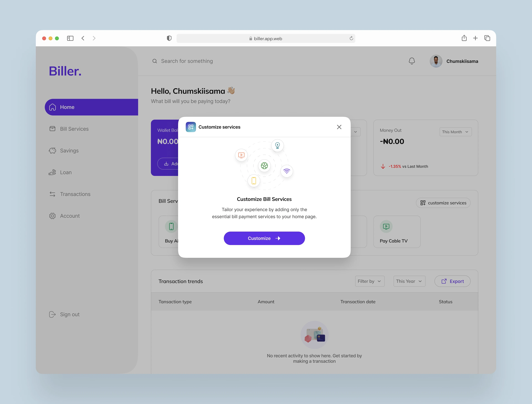
Task: Open a new tab with plus icon
Action: coord(475,38)
